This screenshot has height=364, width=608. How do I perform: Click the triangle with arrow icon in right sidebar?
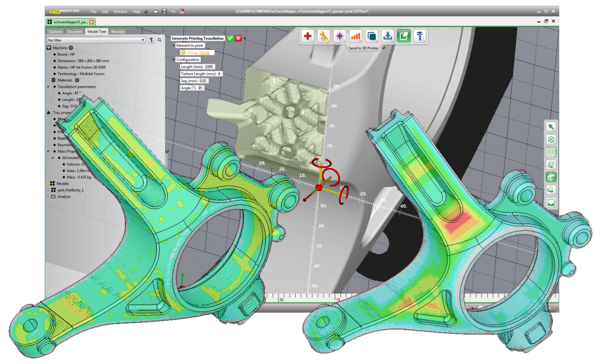point(551,189)
